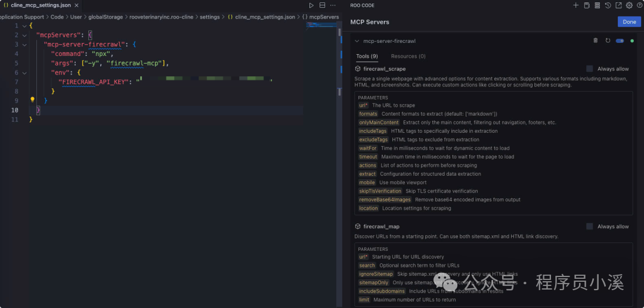
Task: Collapse the mcp-server-firecrawl server section
Action: pyautogui.click(x=357, y=41)
